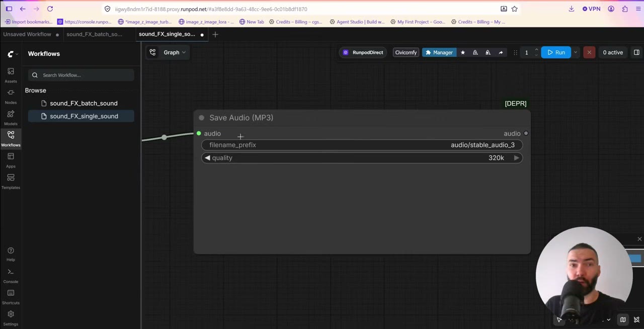Click the Save Audio (MP3) node title
This screenshot has width=644, height=329.
click(242, 118)
